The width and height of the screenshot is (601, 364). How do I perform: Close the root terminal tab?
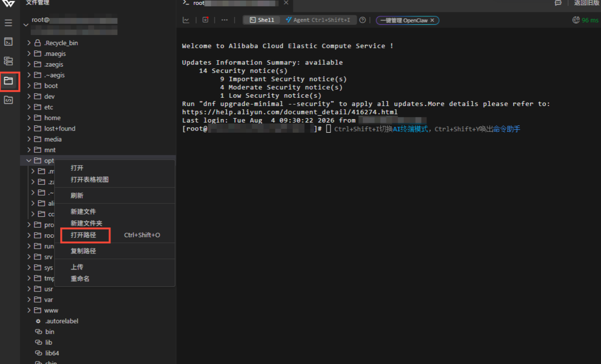click(286, 3)
